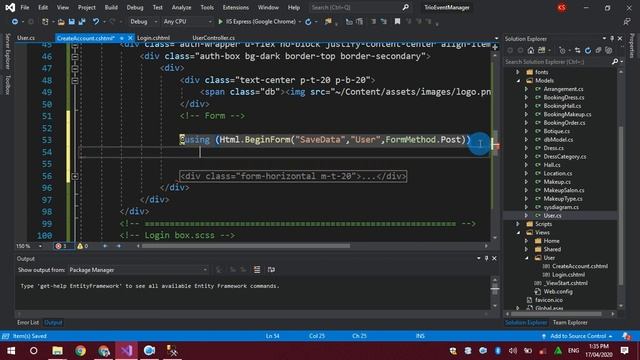Image resolution: width=640 pixels, height=360 pixels.
Task: Expand the collapsed form-horizontal div region
Action: pyautogui.click(x=75, y=176)
